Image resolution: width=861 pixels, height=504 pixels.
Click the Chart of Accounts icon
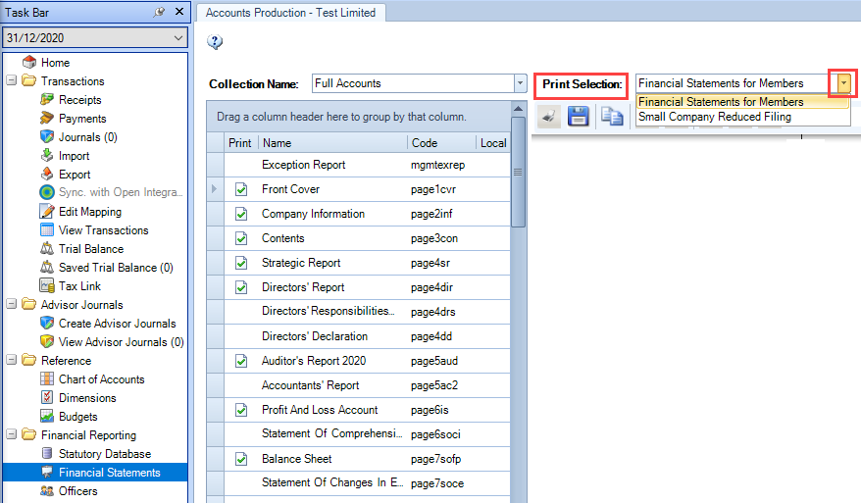click(47, 378)
